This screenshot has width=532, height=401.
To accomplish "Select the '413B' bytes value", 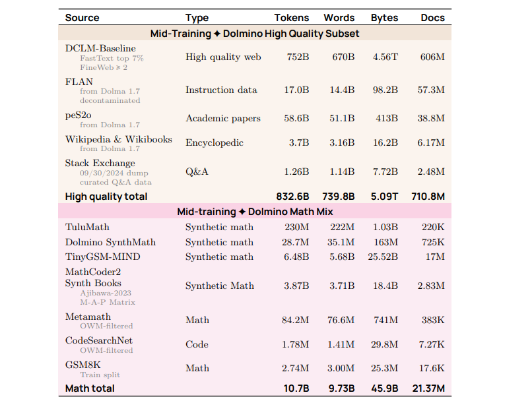I will click(386, 118).
